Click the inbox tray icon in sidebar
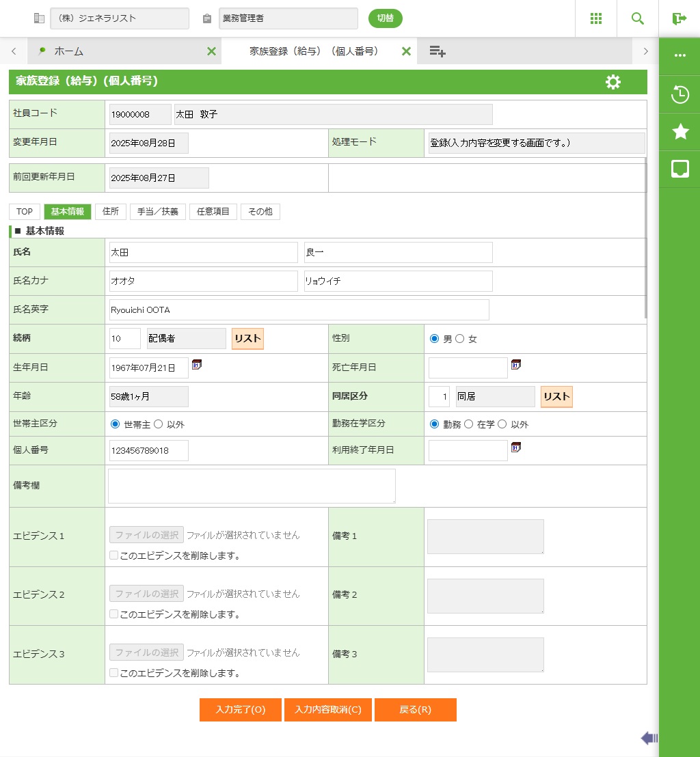The image size is (700, 757). click(x=679, y=169)
